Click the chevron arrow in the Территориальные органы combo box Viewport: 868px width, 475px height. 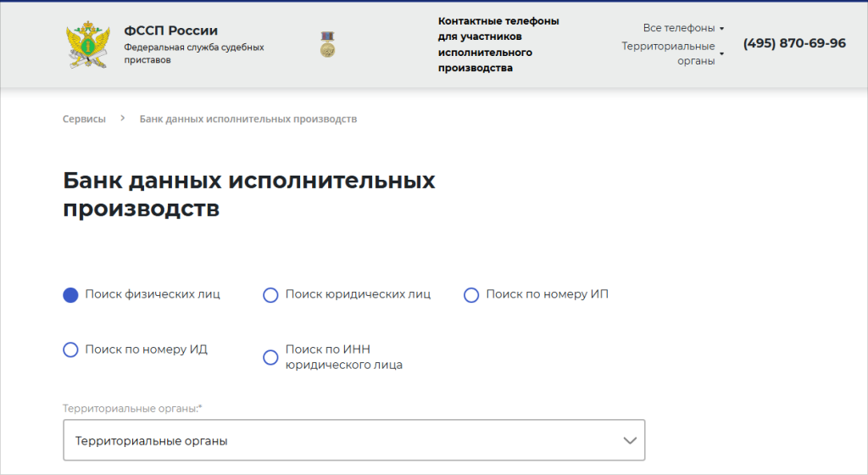click(629, 441)
